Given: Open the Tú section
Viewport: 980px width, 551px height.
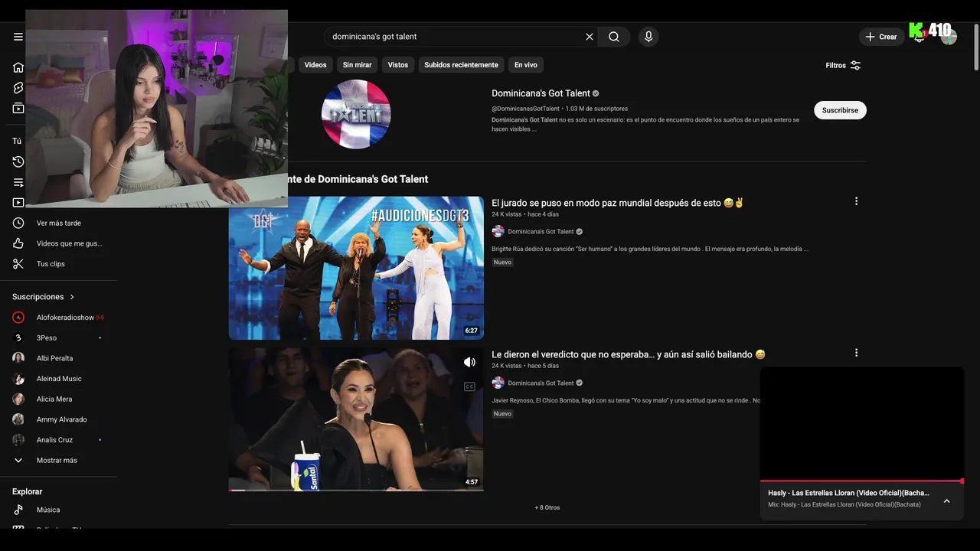Looking at the screenshot, I should pyautogui.click(x=17, y=141).
